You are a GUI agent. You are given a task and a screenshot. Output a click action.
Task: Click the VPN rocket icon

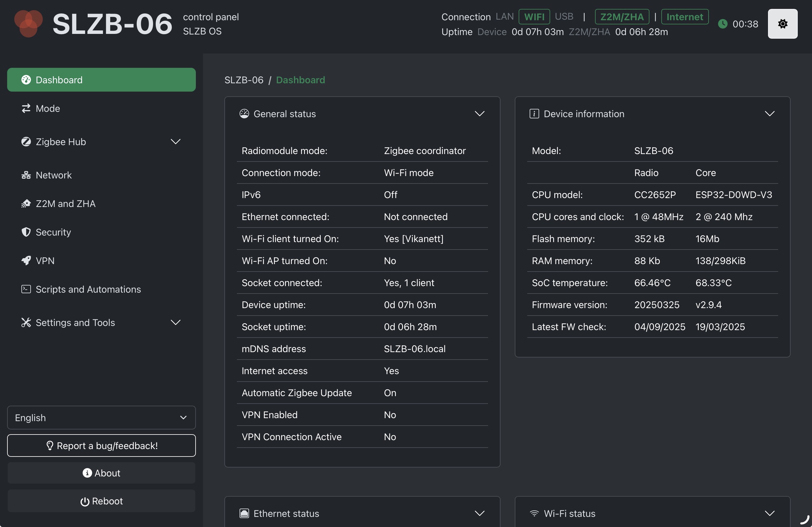(26, 261)
